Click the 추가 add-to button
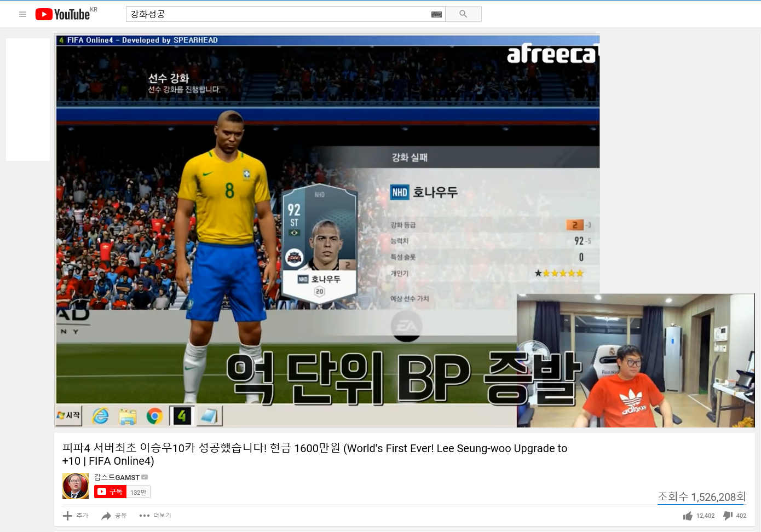This screenshot has width=761, height=532. (x=76, y=516)
